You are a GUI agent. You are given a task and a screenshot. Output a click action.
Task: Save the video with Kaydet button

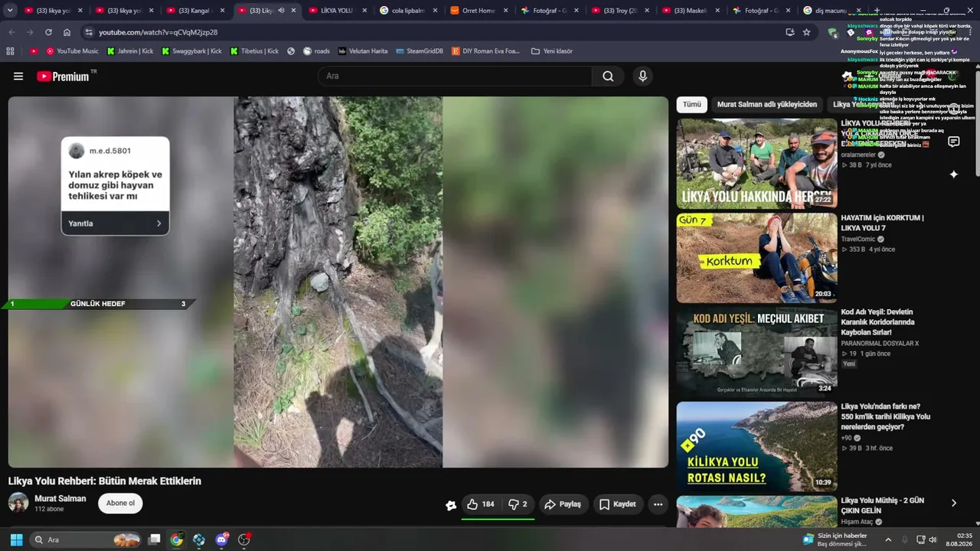pos(617,504)
